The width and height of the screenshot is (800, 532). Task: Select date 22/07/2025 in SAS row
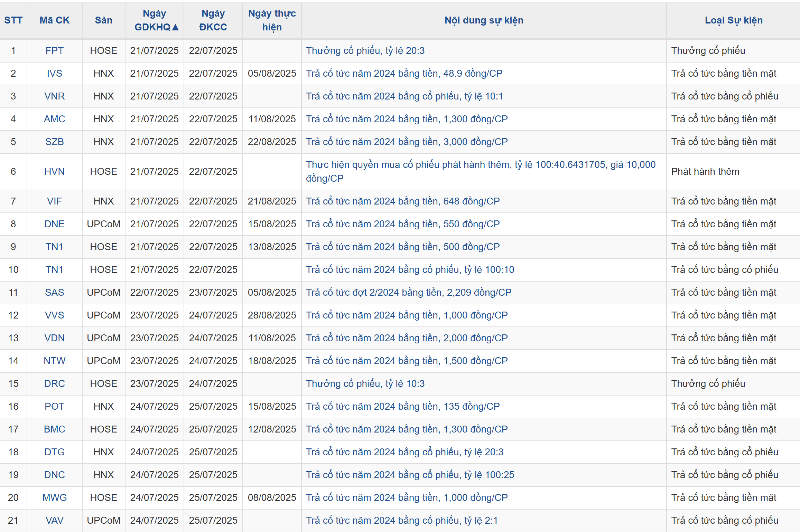point(154,292)
